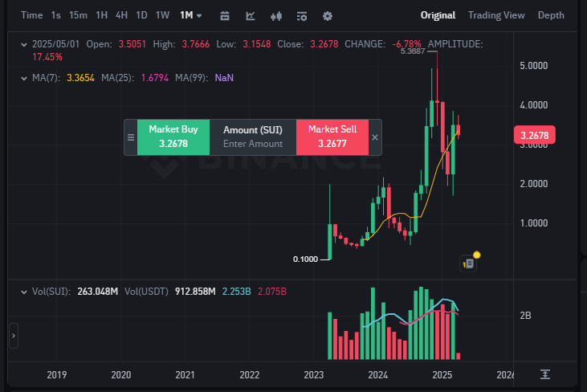Image resolution: width=587 pixels, height=392 pixels.
Task: Collapse the OHLC candle info row
Action: [24, 44]
